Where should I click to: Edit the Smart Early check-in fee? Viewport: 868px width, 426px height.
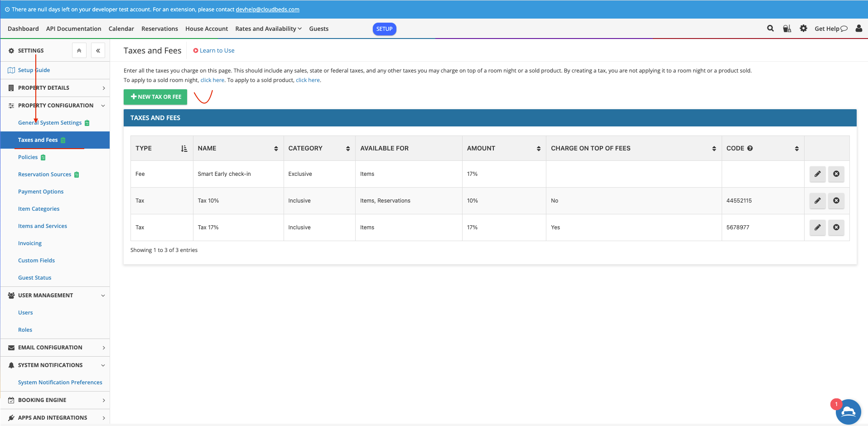click(x=817, y=174)
